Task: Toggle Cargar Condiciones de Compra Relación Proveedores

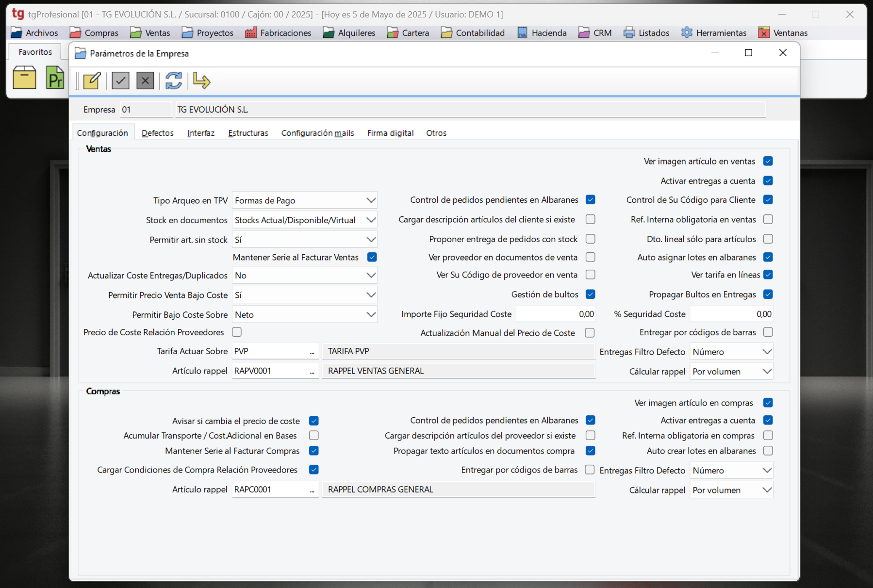Action: 314,470
